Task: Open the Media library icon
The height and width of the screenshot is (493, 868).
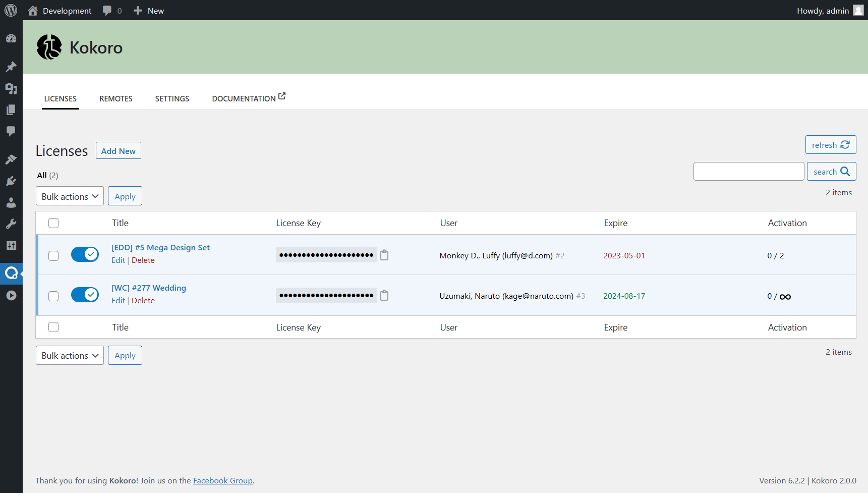Action: coord(11,88)
